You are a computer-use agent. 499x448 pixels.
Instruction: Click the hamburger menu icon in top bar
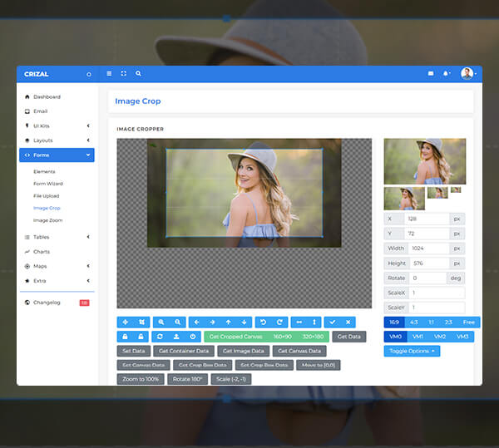(109, 73)
